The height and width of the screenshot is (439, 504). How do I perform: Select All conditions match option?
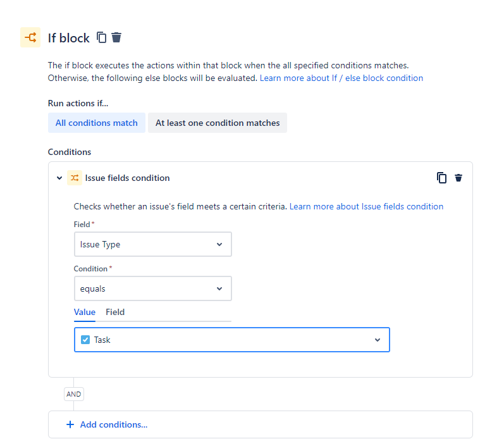click(x=96, y=123)
